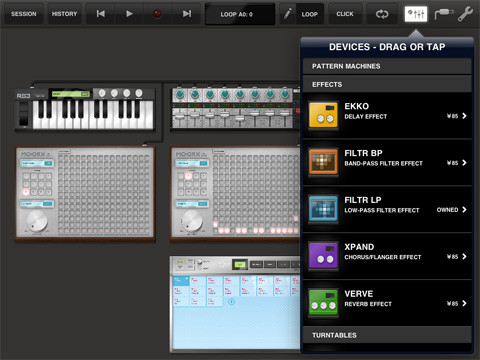Start playback with the play button
480x360 pixels.
point(129,14)
